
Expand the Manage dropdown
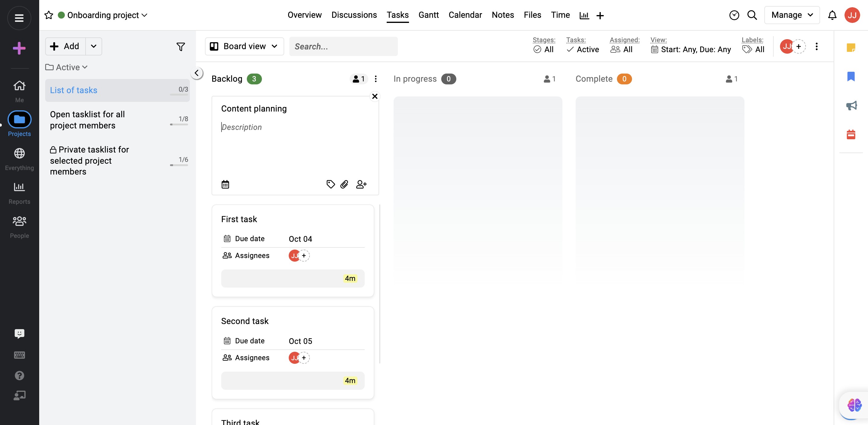(x=791, y=15)
